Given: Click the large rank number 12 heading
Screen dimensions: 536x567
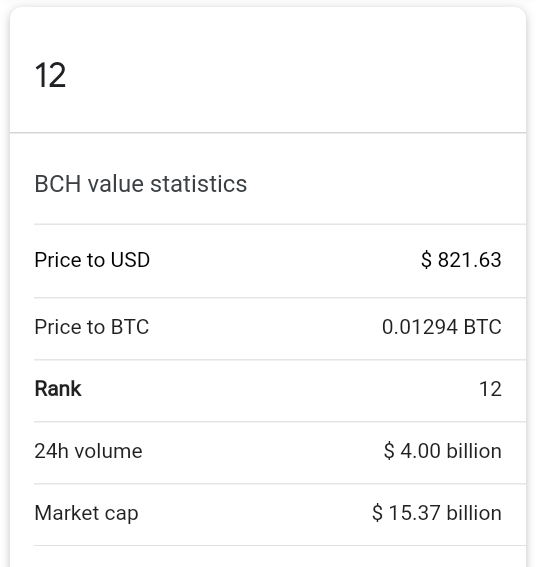Looking at the screenshot, I should tap(50, 75).
